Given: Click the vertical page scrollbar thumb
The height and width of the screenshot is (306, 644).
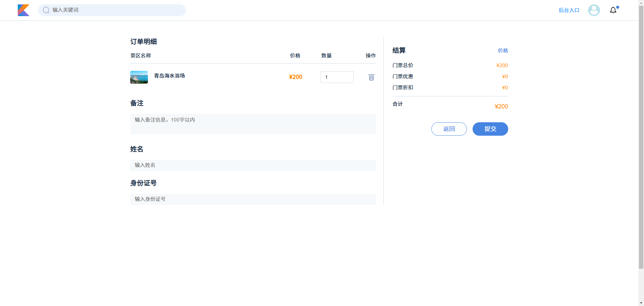Looking at the screenshot, I should coord(641,134).
